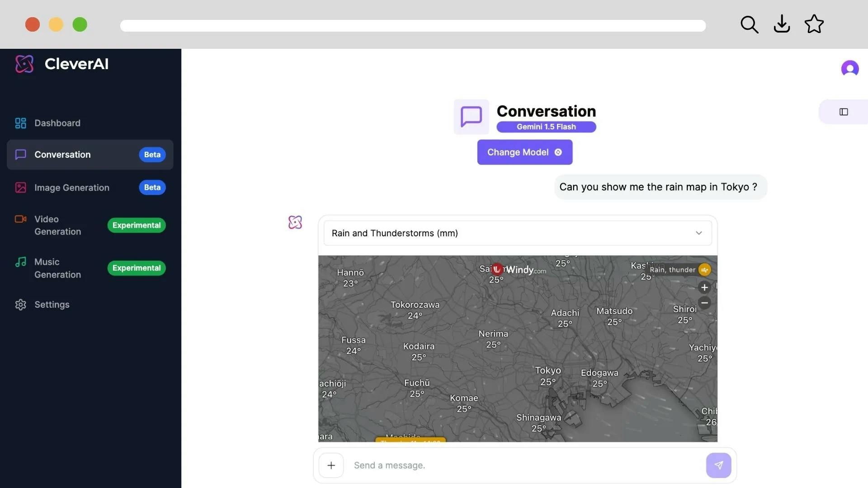Click Experimental badge beside Video Generation
Screen dimensions: 868x488
(137, 225)
